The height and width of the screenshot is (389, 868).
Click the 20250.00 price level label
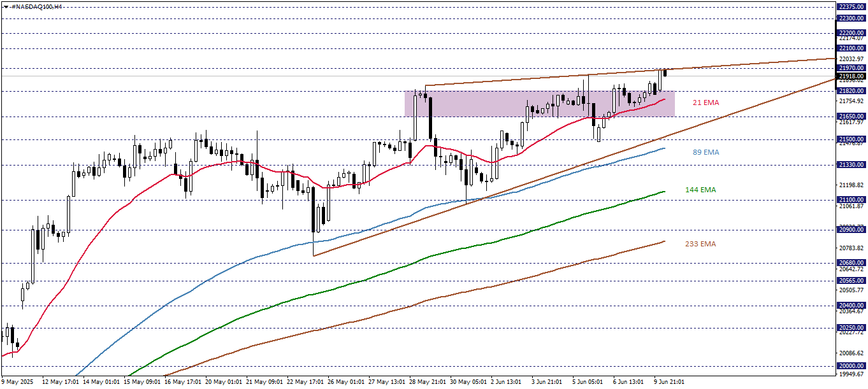[851, 328]
